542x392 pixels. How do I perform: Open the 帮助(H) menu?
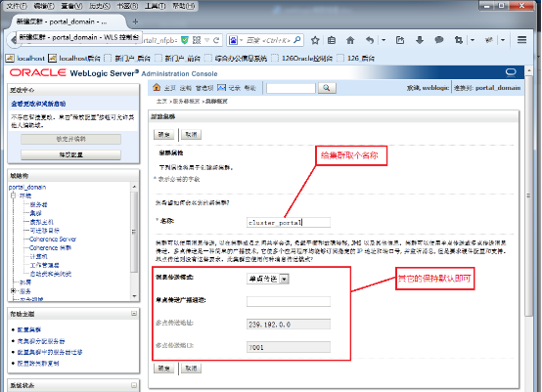(x=184, y=6)
